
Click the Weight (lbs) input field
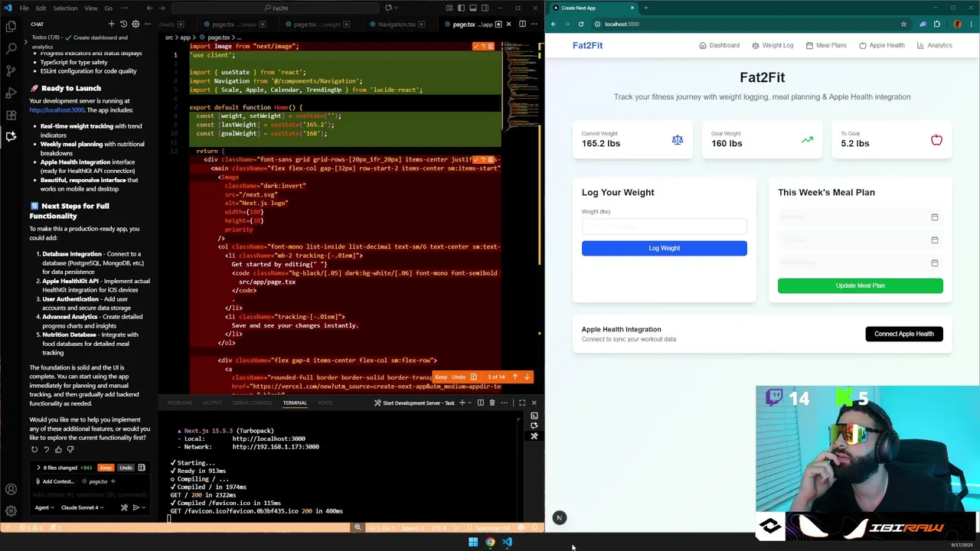click(664, 227)
